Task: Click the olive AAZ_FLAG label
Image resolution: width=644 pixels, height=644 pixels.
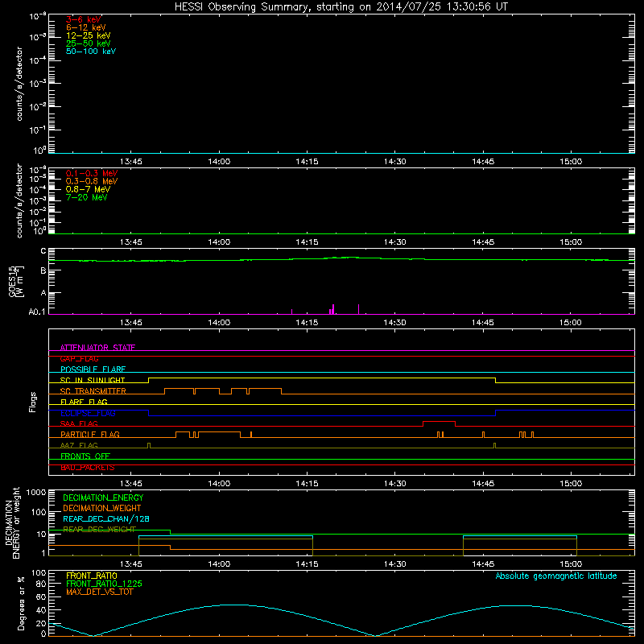Action: click(x=79, y=445)
